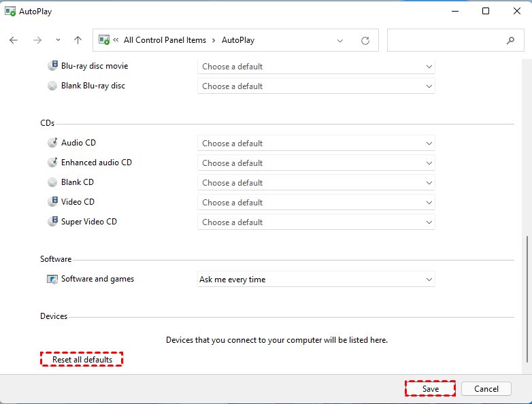Viewport: 532px width, 404px height.
Task: Open the recent locations dropdown arrow
Action: (58, 40)
